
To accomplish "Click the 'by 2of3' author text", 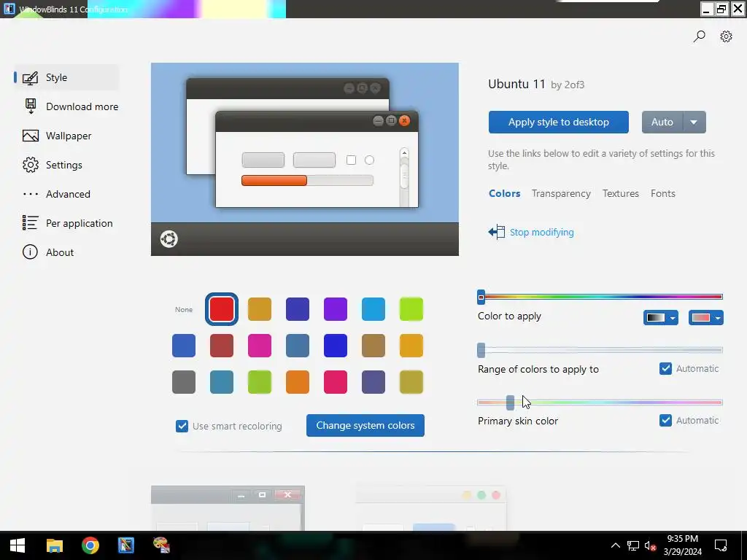I will 568,85.
